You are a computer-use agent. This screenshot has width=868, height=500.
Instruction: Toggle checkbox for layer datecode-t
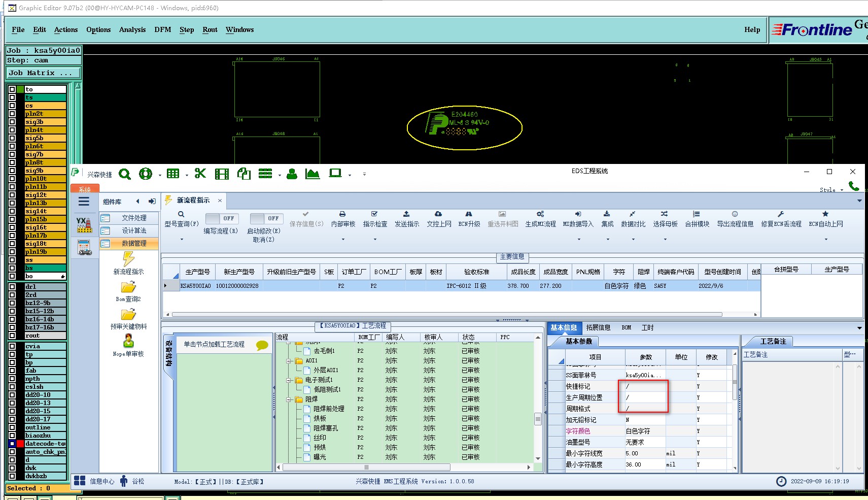click(12, 444)
